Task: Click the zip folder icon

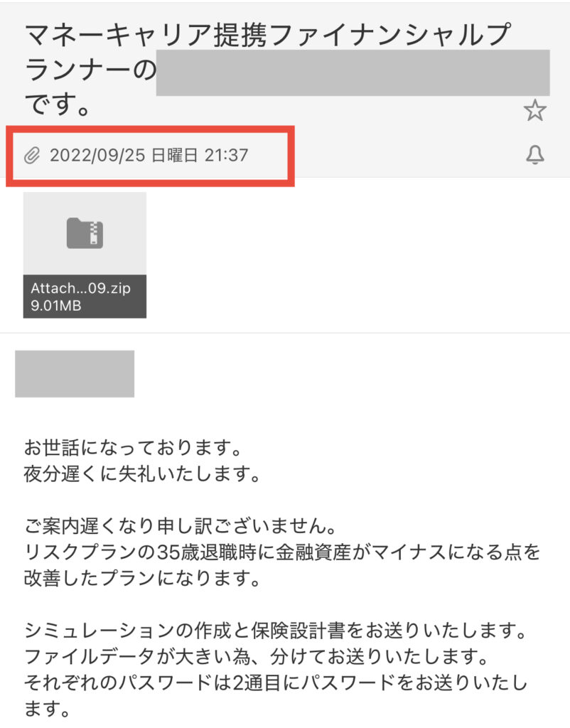Action: [x=85, y=232]
